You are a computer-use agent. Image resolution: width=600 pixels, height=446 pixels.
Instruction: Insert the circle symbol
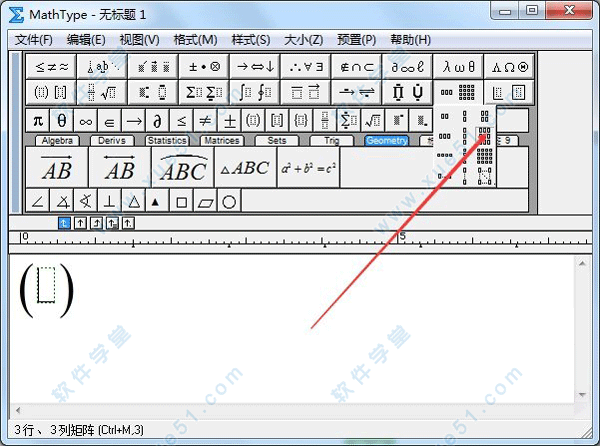coord(229,200)
